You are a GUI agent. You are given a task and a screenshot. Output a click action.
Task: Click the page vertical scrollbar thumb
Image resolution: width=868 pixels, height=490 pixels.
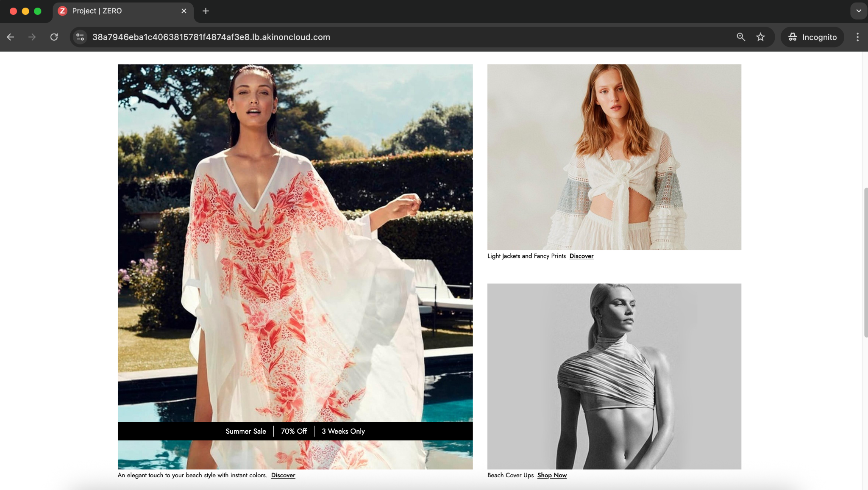tap(865, 263)
